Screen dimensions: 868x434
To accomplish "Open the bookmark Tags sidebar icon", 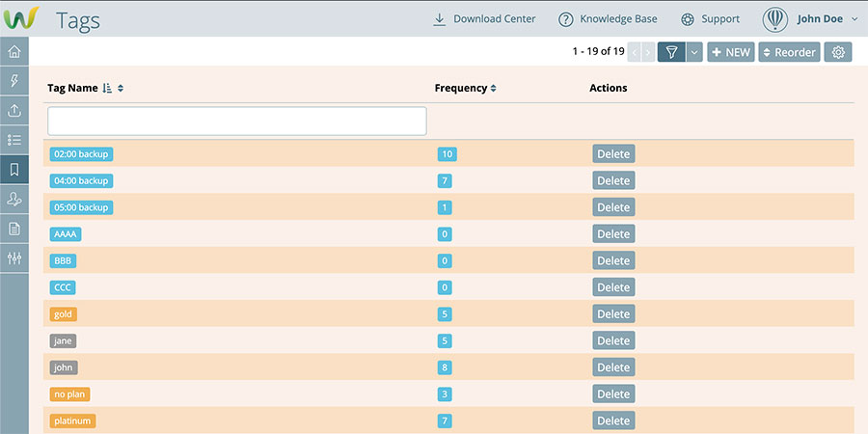I will pos(14,170).
